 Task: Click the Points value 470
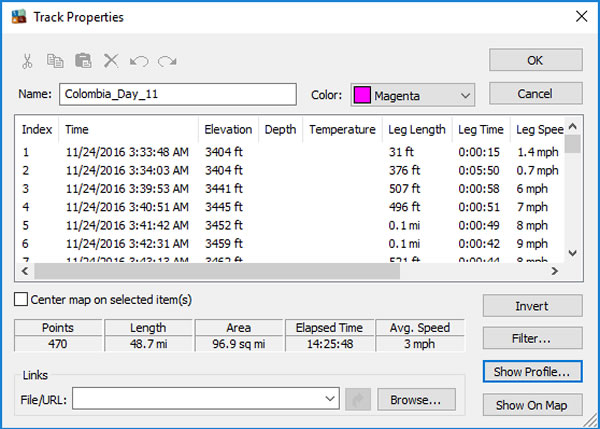pyautogui.click(x=58, y=344)
